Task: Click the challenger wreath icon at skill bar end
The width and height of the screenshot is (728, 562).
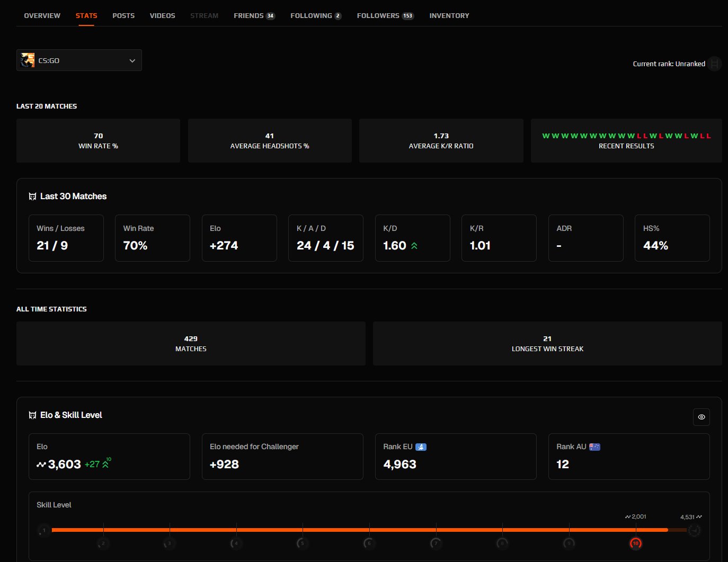Action: tap(695, 529)
